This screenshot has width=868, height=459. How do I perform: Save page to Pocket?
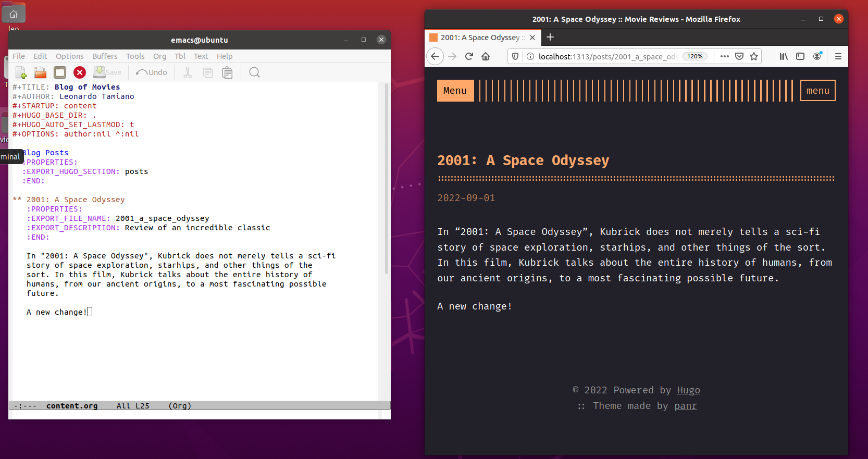coord(739,56)
